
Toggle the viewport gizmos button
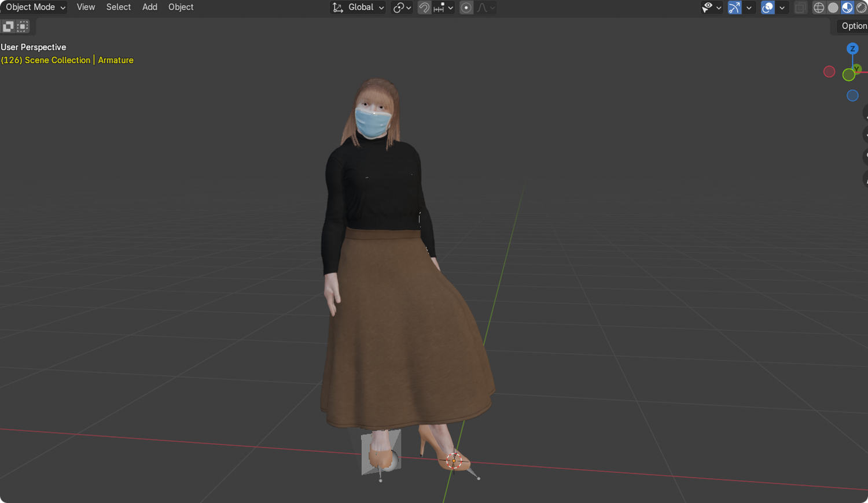[734, 8]
